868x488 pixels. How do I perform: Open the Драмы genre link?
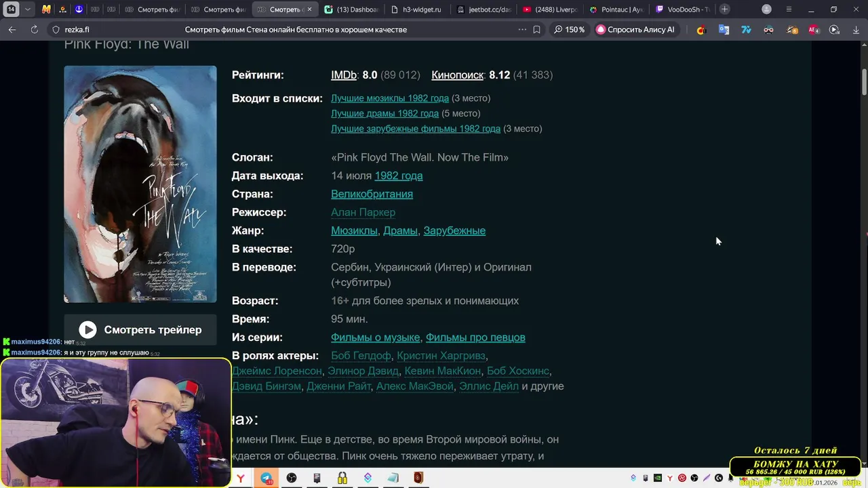[400, 230]
